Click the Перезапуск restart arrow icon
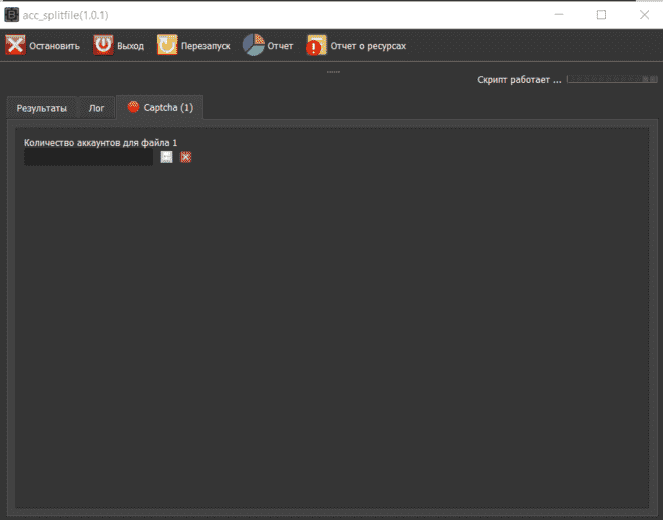Viewport: 663px width, 520px height. (x=167, y=45)
